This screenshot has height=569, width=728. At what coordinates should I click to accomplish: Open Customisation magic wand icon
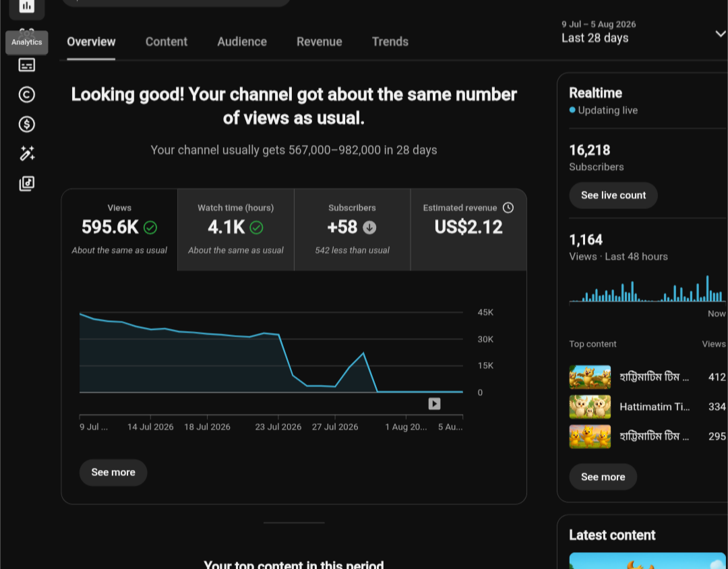[26, 154]
